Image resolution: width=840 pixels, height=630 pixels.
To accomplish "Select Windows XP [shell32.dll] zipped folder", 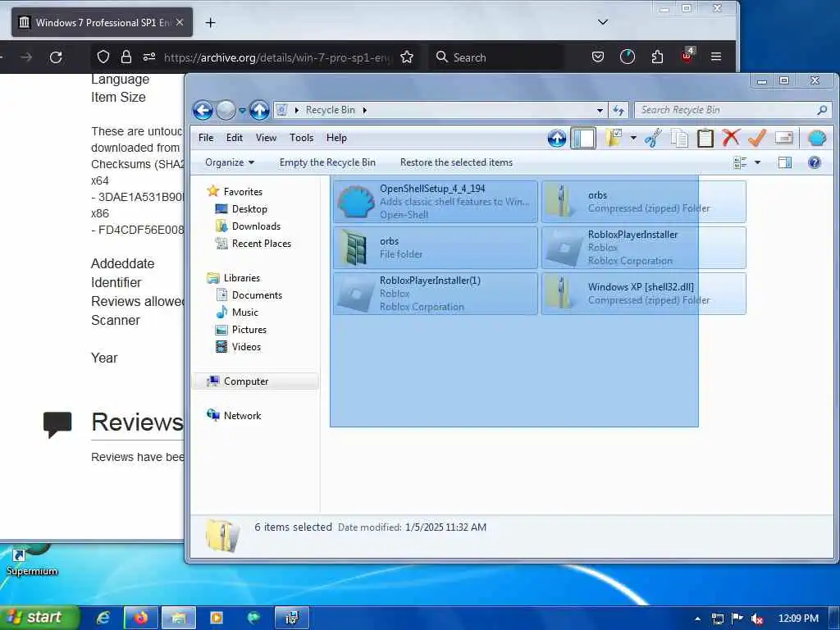I will coord(643,294).
